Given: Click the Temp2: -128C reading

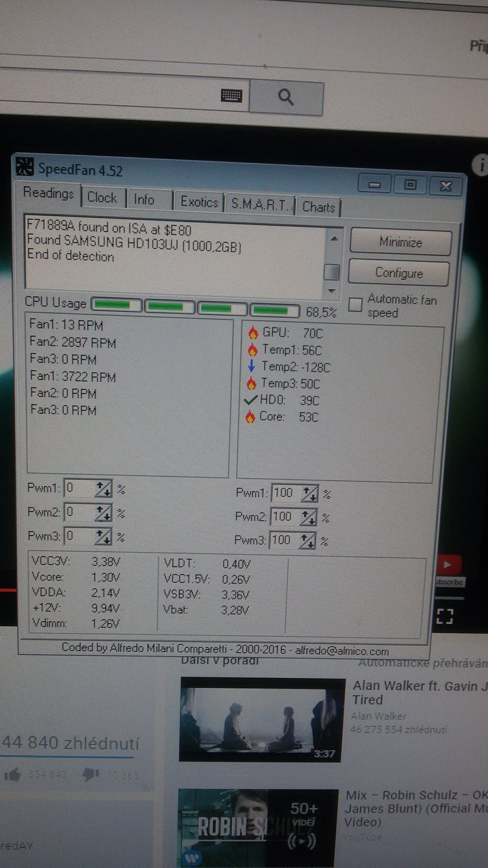Looking at the screenshot, I should (296, 367).
